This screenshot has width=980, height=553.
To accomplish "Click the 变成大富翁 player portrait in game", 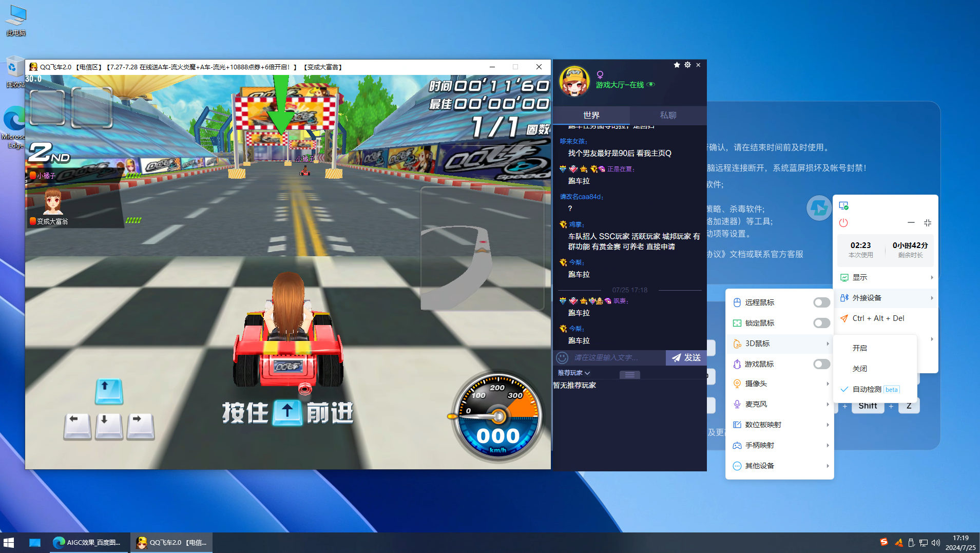I will (53, 201).
